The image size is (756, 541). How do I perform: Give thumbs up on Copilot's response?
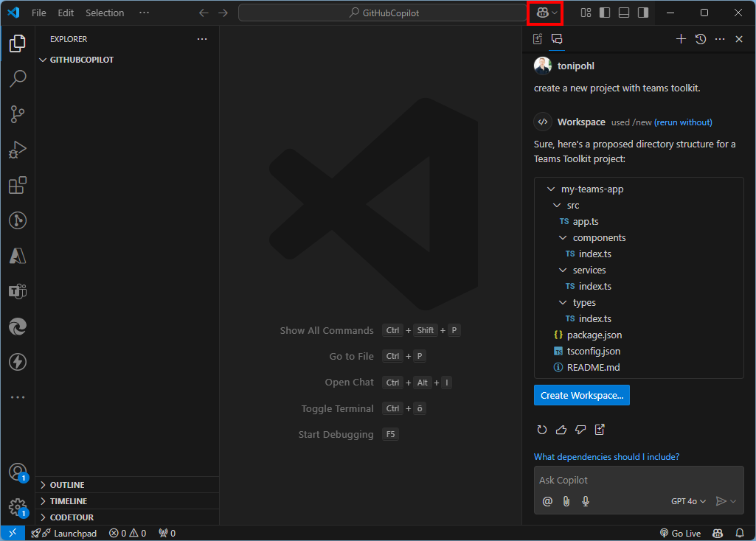(x=561, y=430)
